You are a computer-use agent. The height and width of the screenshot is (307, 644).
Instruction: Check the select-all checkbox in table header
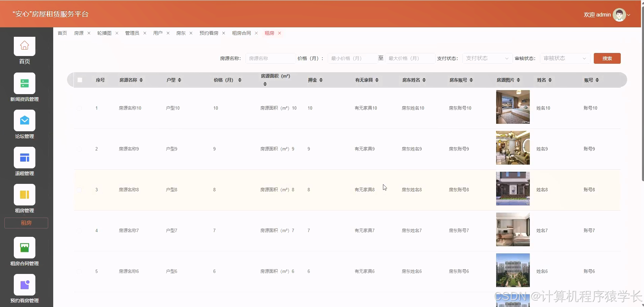point(80,80)
